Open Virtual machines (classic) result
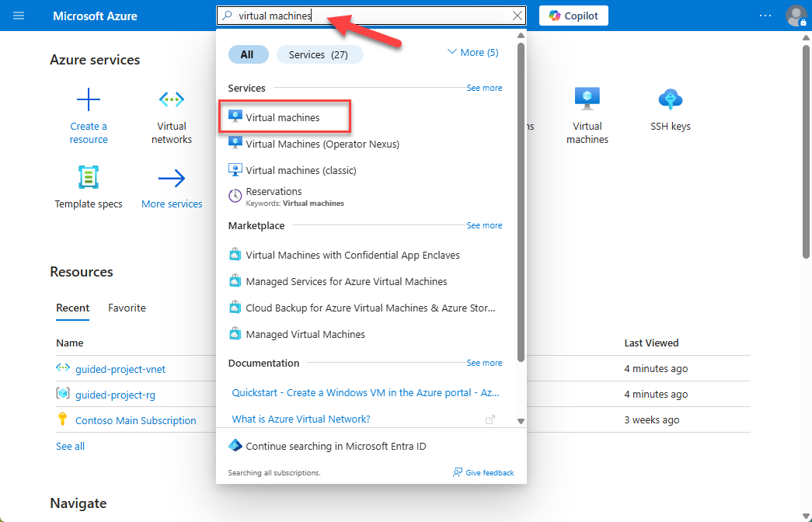The height and width of the screenshot is (522, 812). [x=292, y=170]
